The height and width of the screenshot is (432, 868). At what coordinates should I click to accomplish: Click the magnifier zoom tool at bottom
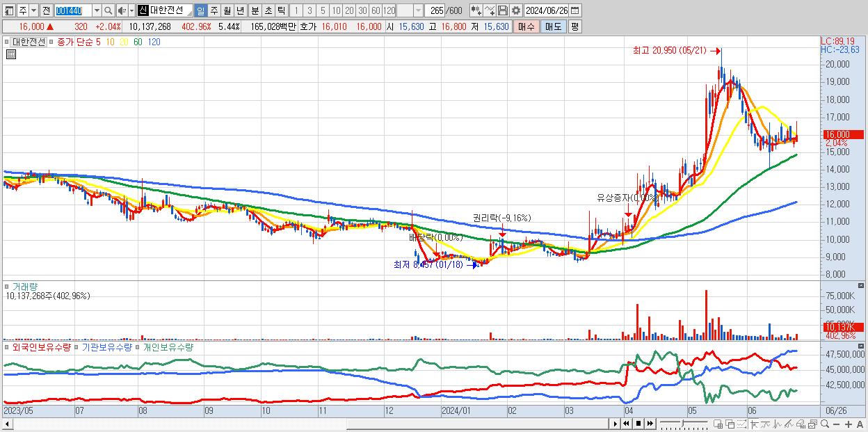point(825,424)
